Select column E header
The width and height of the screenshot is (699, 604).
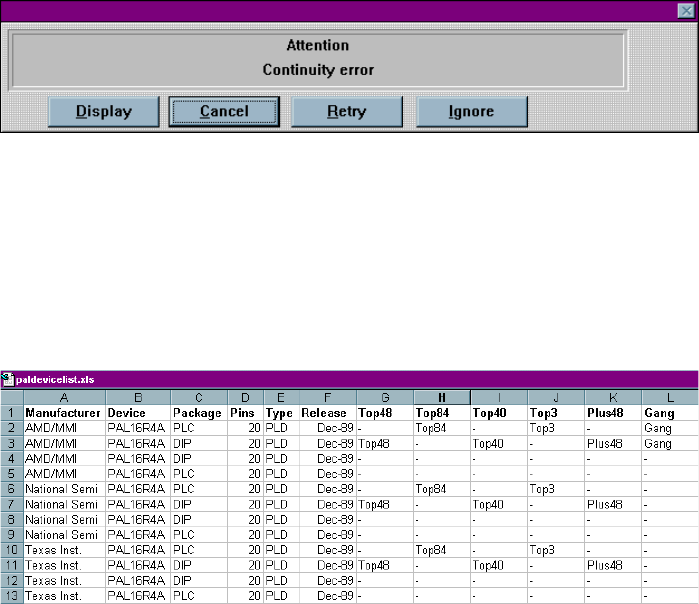281,397
